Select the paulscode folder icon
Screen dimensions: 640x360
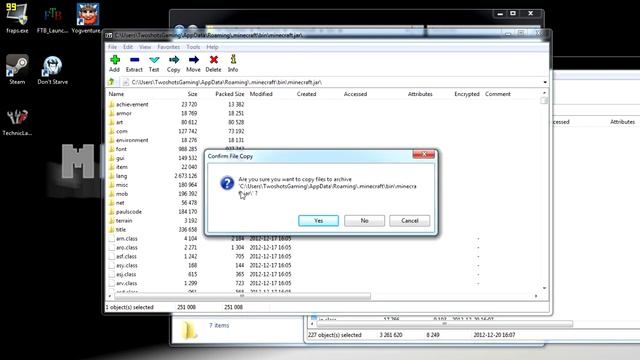coord(111,212)
